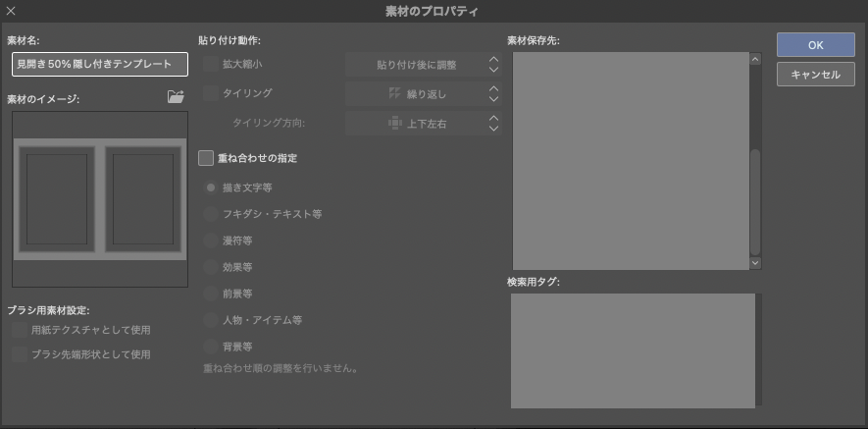Toggle the 拡大縮小 checkbox

point(210,65)
